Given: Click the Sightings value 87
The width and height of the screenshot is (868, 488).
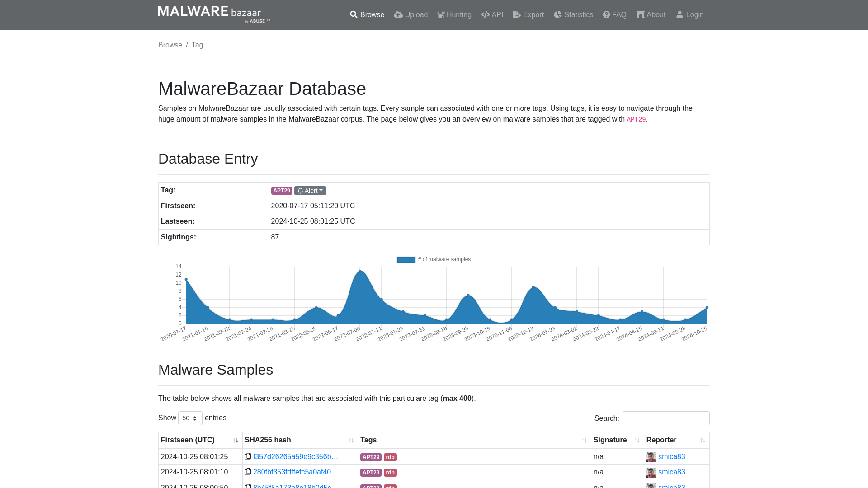Looking at the screenshot, I should pos(275,237).
